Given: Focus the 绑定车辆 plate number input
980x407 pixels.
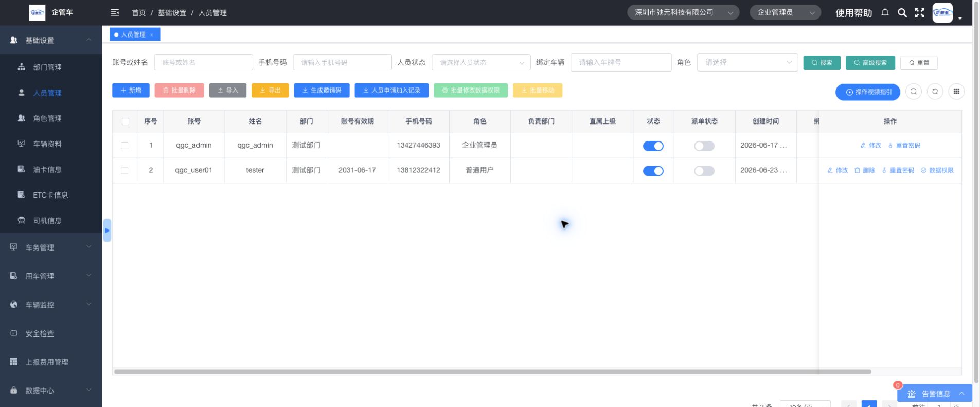Looking at the screenshot, I should [x=621, y=62].
